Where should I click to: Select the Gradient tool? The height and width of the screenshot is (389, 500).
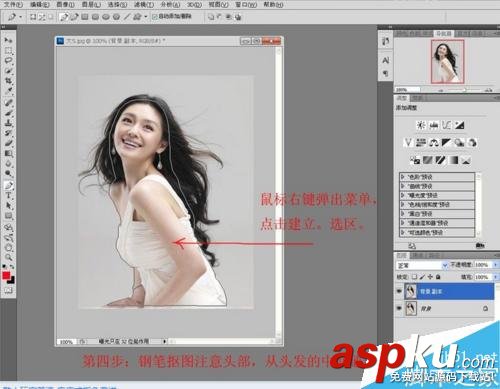[8, 153]
